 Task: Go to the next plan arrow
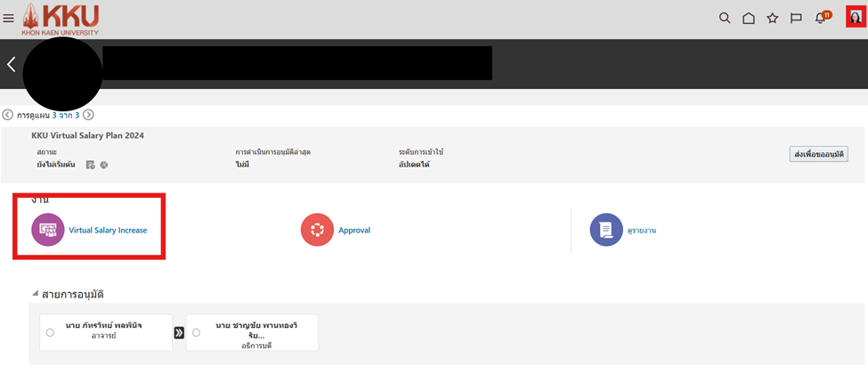[88, 115]
